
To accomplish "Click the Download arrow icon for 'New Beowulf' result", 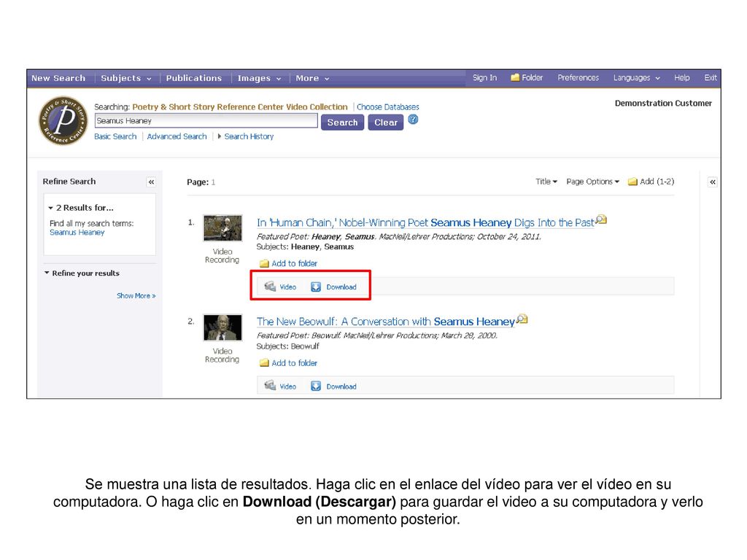I will [x=316, y=386].
